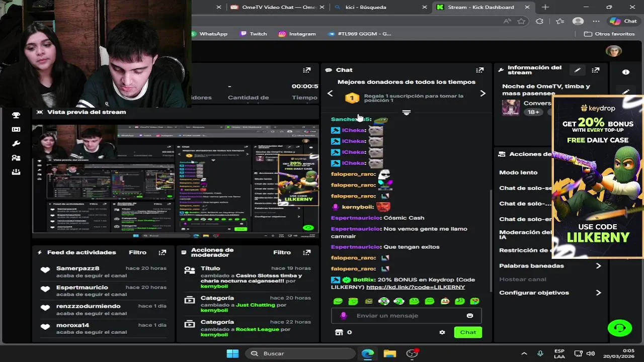Click renzzzodurmiendo in activity feed

(x=88, y=306)
